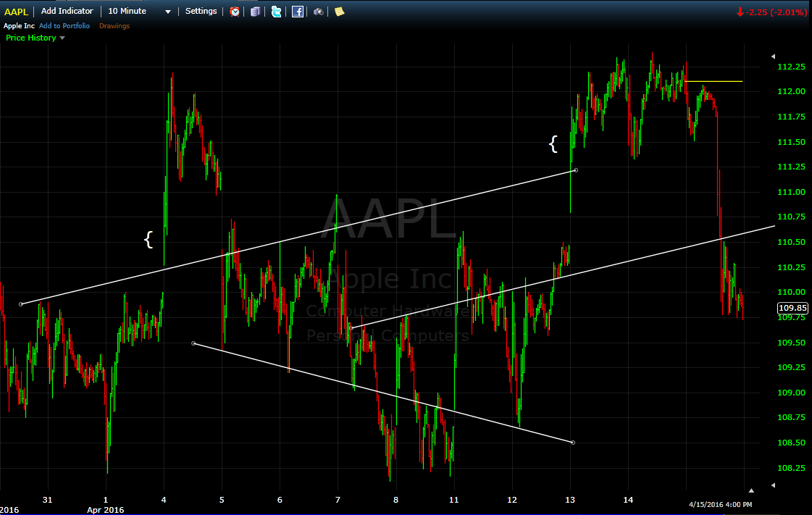This screenshot has height=515, width=812.
Task: Open the Add Indicator menu
Action: [x=67, y=11]
